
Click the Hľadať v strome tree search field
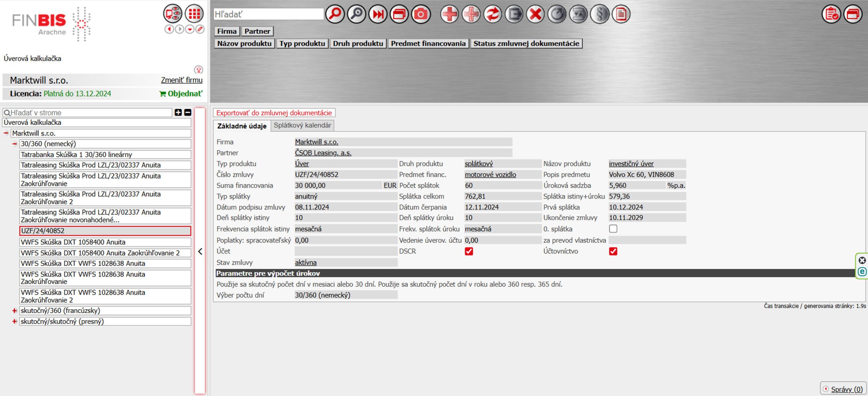[87, 113]
